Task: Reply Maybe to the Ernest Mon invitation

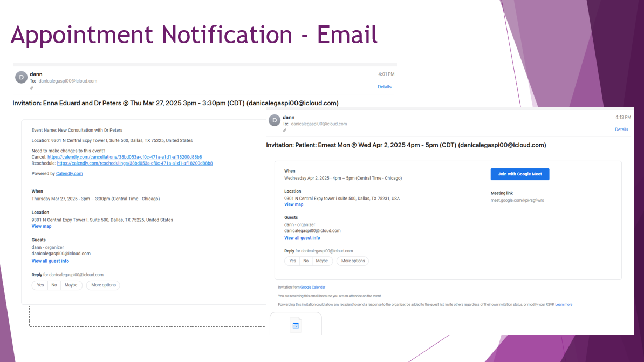Action: pos(322,261)
